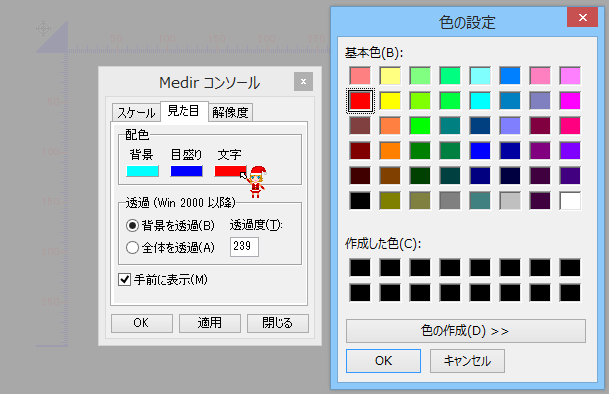The height and width of the screenshot is (394, 609).
Task: Click the キャンセル button
Action: tap(467, 361)
